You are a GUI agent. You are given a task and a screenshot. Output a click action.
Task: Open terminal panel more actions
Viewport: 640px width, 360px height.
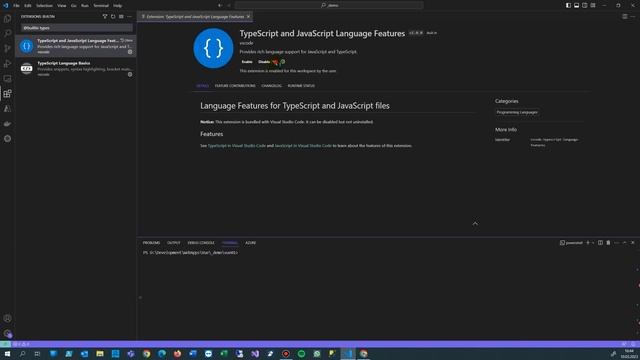point(616,243)
